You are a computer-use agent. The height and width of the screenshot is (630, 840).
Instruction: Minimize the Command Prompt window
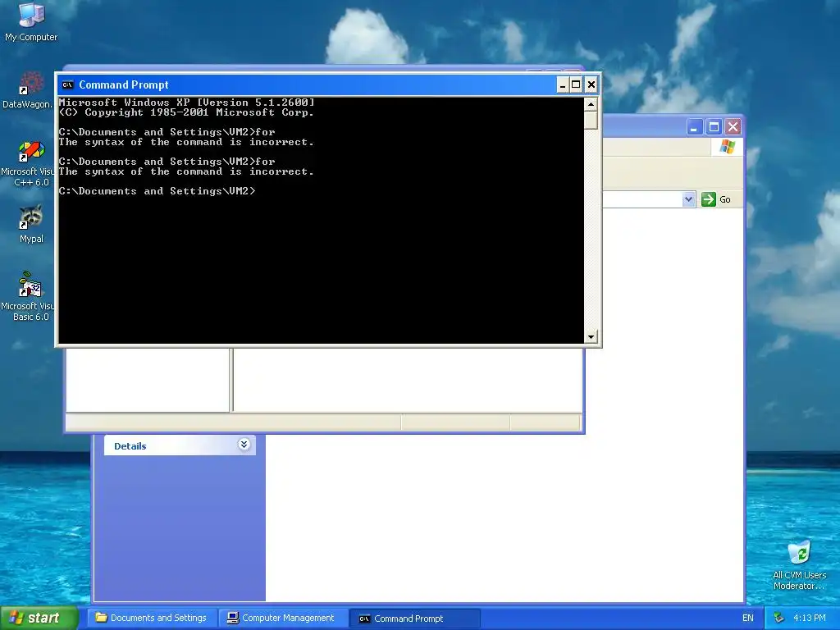pos(563,84)
